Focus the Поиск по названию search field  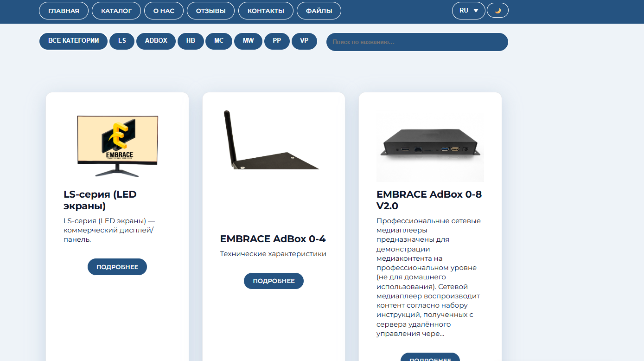(417, 42)
